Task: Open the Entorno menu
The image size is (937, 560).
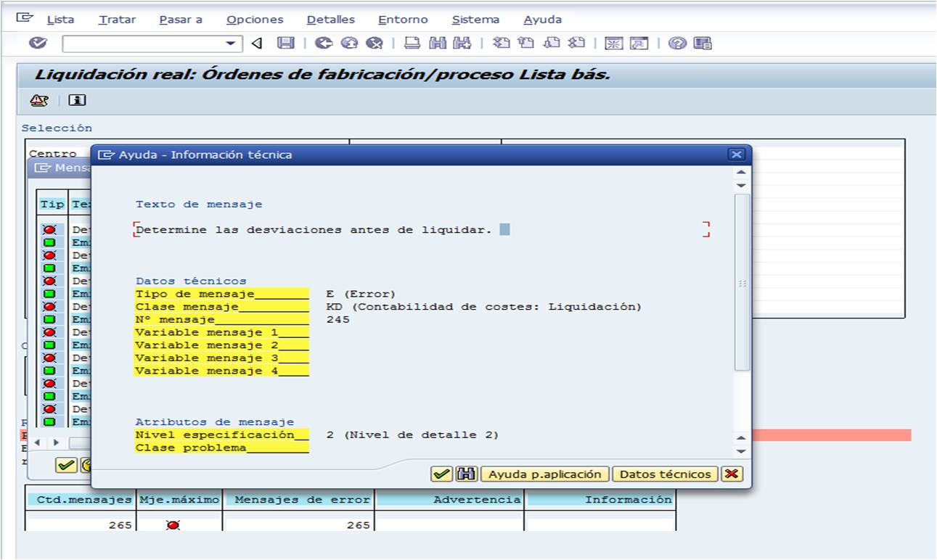Action: [403, 20]
